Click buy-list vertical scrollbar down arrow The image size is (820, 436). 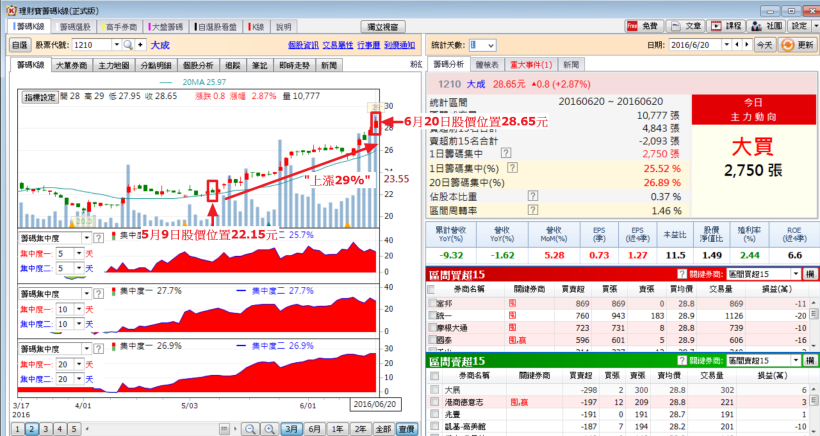(x=813, y=346)
